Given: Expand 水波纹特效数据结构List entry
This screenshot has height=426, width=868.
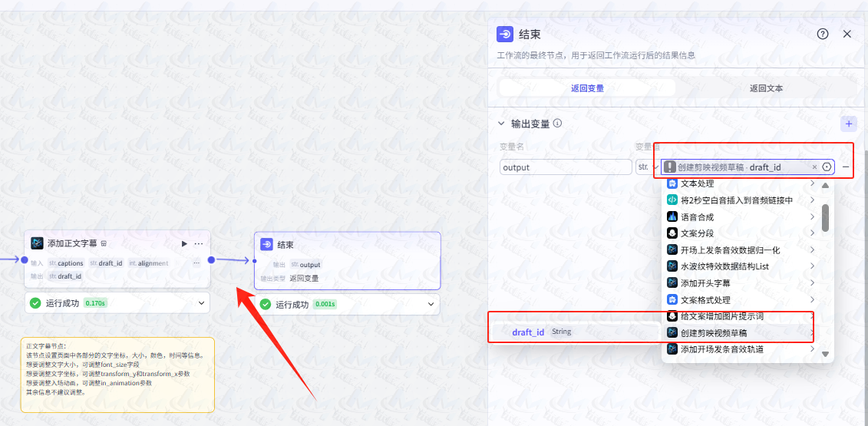Looking at the screenshot, I should (812, 266).
